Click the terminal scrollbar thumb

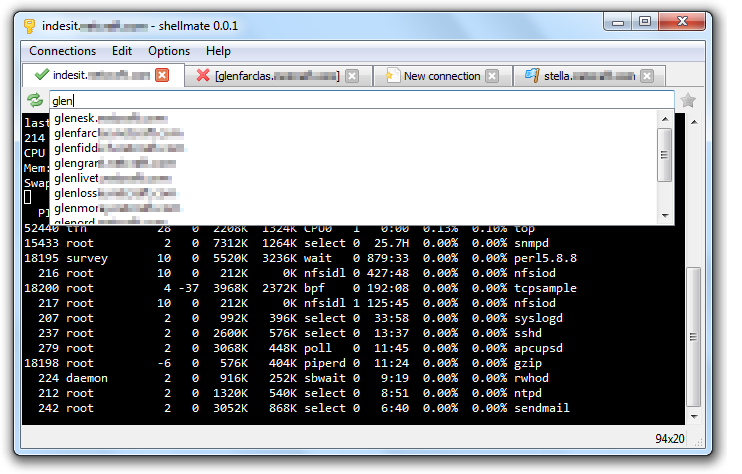694,337
